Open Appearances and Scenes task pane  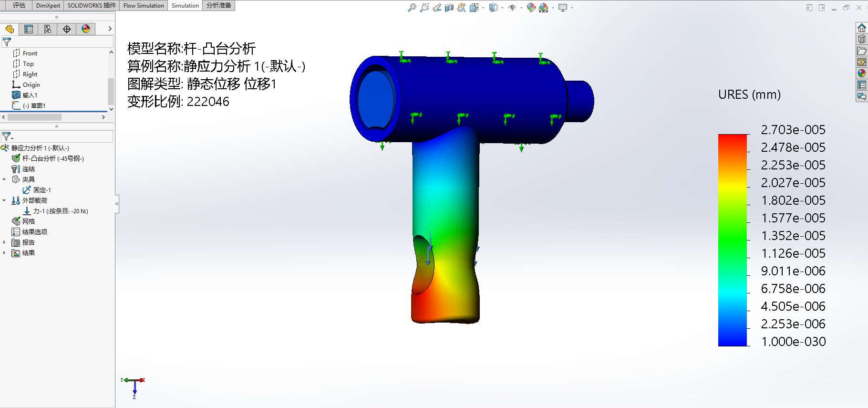pos(862,73)
